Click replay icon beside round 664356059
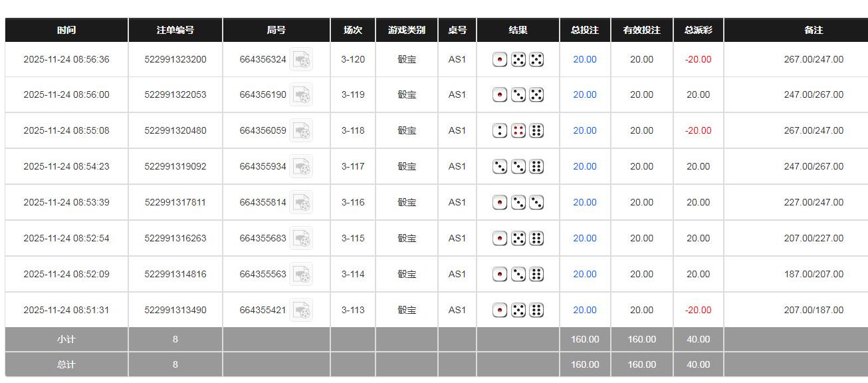Screen dimensions: 868x383 coord(301,131)
